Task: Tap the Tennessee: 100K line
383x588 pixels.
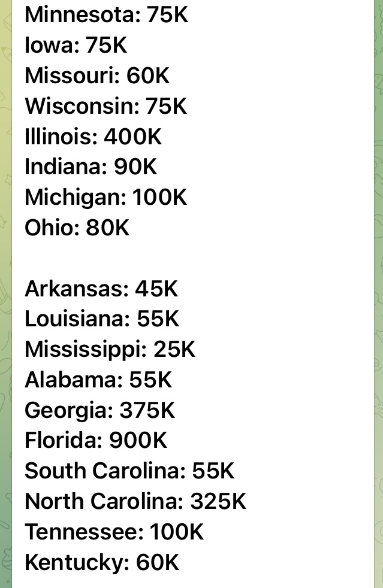Action: click(114, 532)
